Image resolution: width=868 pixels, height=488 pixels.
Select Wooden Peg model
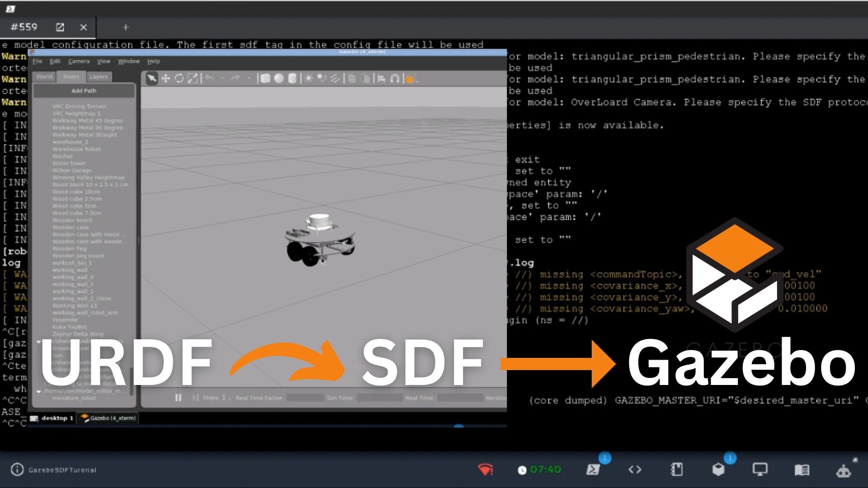coord(69,249)
